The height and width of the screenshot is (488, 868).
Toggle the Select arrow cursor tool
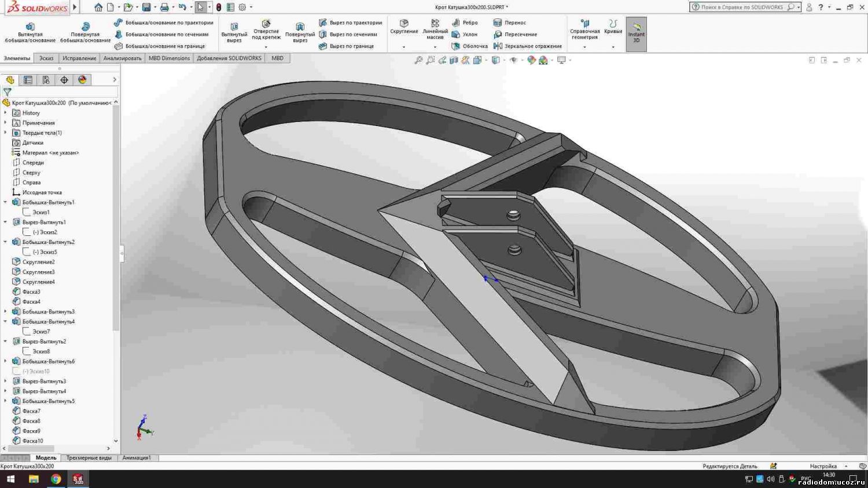[200, 7]
